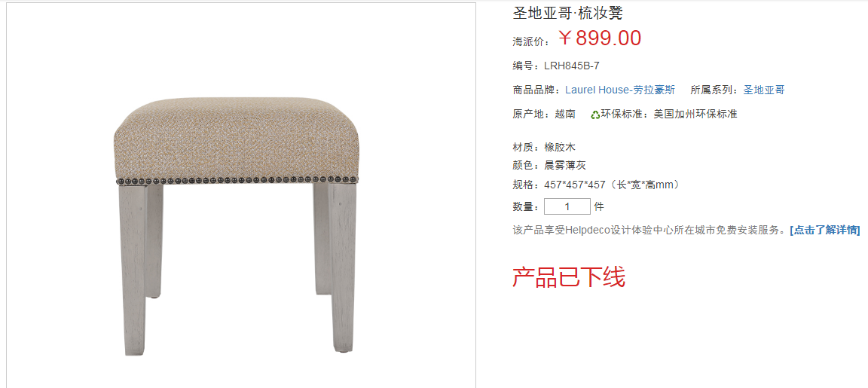Focus the 数量 quantity input box
Viewport: 868px width, 388px height.
(567, 207)
